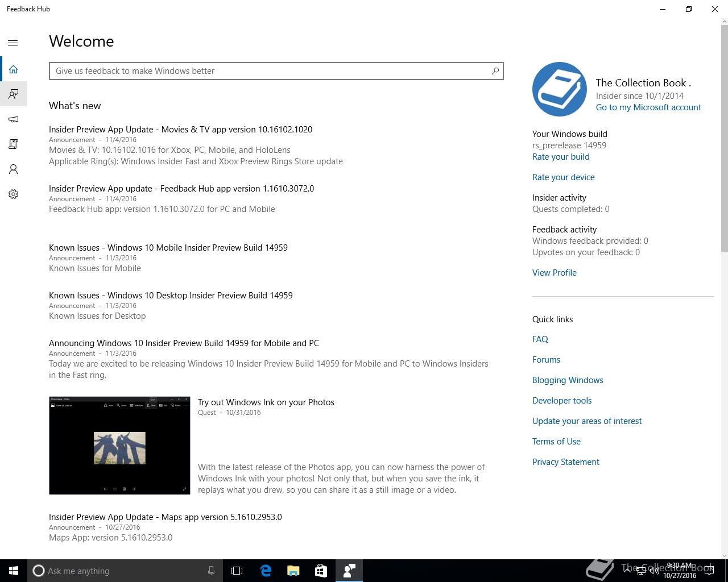Screen dimensions: 728x582
Task: Click the Ask me anything search box
Action: [x=124, y=571]
